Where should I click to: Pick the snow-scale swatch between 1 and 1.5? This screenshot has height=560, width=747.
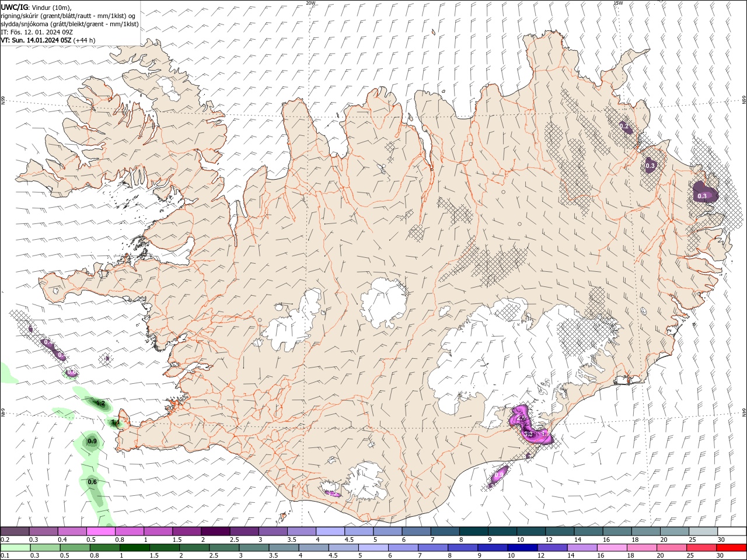coord(158,531)
